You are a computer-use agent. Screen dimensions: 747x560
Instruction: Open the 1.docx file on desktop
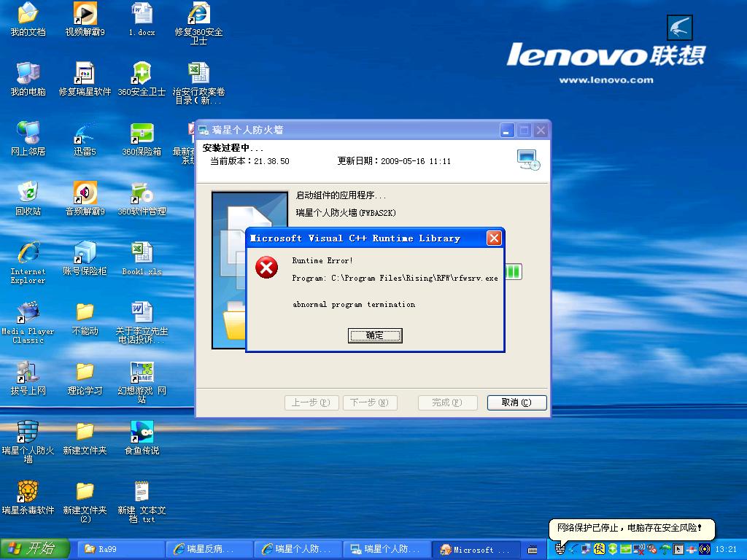click(142, 19)
